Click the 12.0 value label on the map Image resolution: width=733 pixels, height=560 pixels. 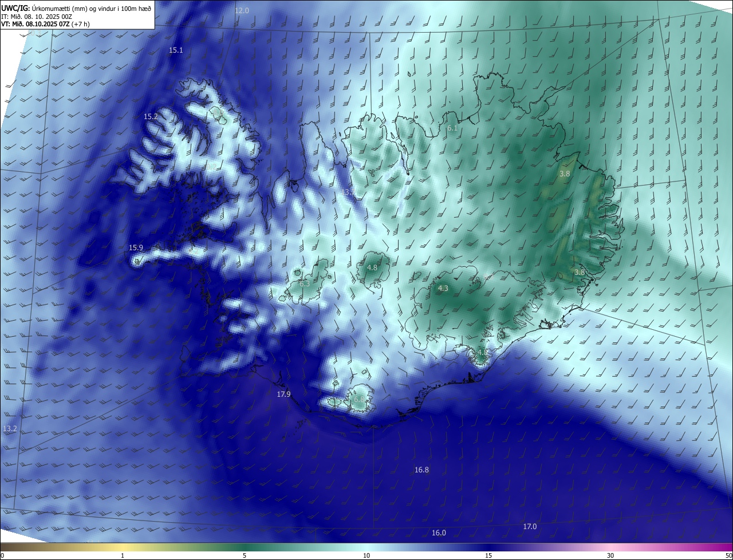(242, 11)
